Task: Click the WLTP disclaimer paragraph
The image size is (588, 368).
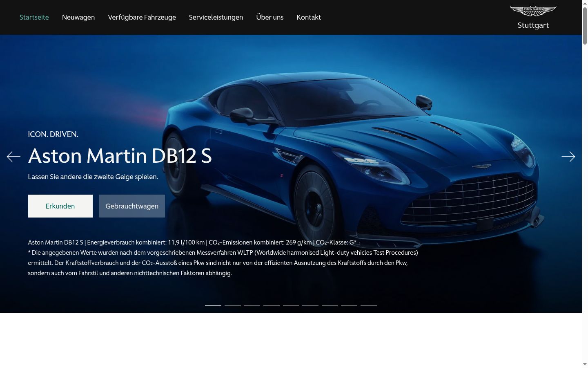Action: pos(223,263)
